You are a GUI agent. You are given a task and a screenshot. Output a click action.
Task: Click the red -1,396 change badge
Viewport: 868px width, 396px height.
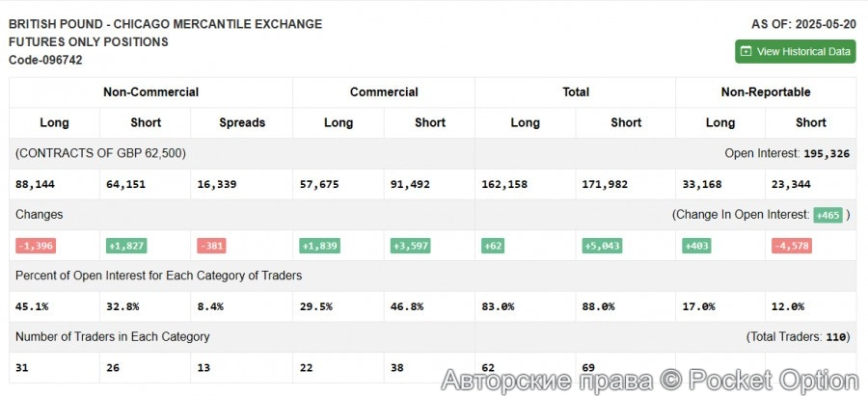(36, 246)
